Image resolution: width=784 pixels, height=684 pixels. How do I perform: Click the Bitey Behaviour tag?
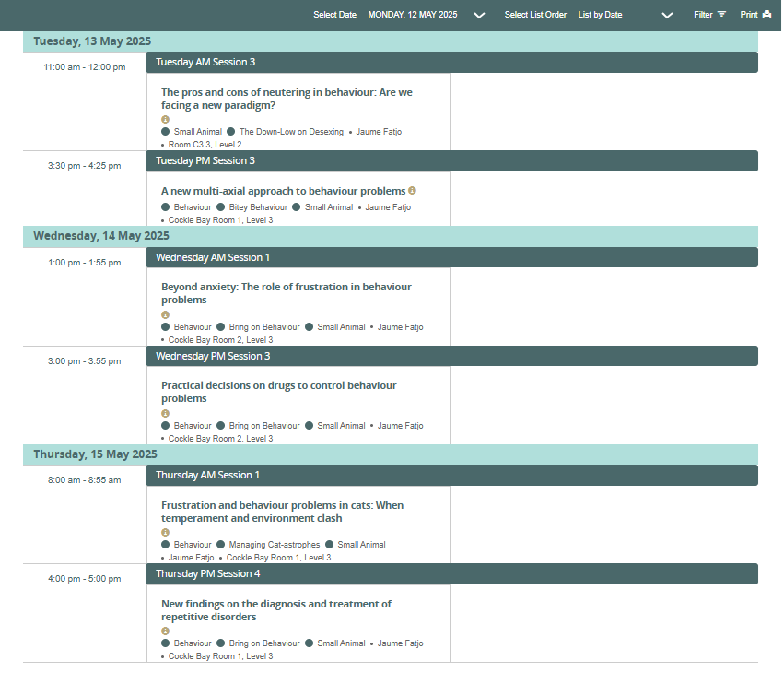coord(258,207)
